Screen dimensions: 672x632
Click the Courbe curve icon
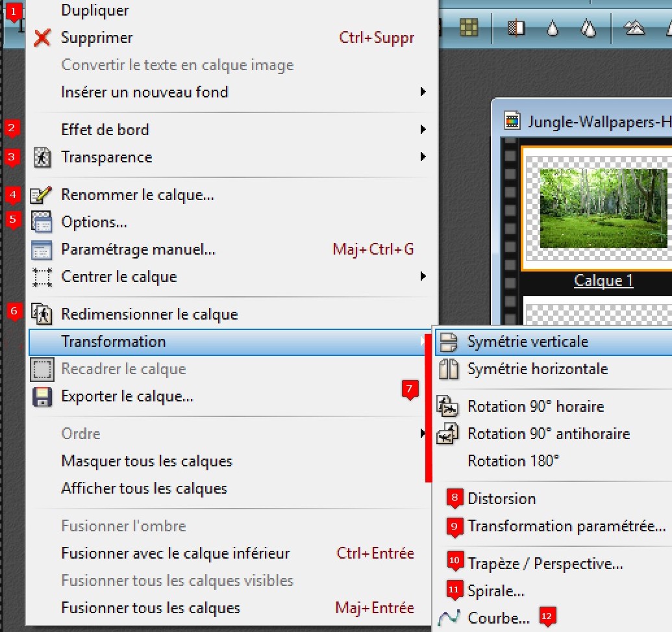click(448, 618)
